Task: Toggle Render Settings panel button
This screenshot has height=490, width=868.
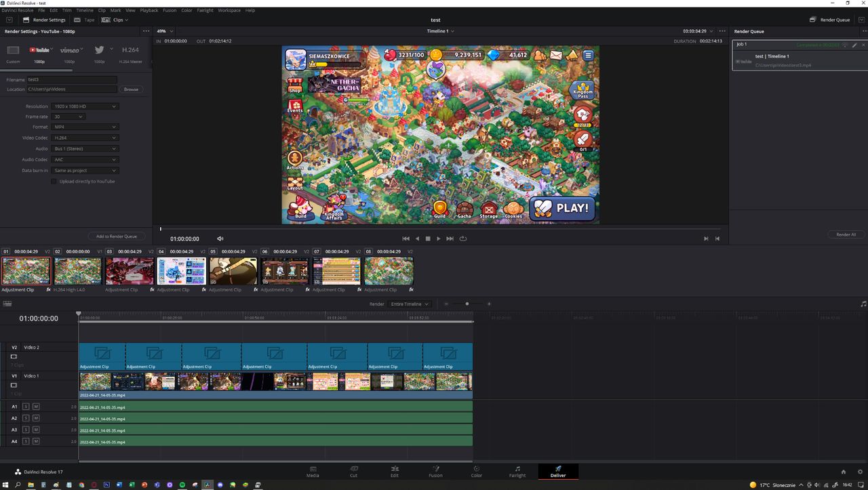Action: pyautogui.click(x=44, y=20)
